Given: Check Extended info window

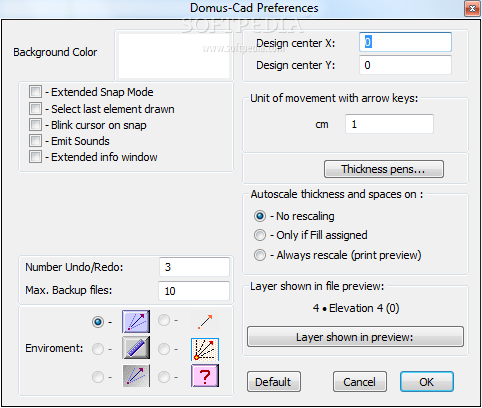Looking at the screenshot, I should pyautogui.click(x=35, y=157).
